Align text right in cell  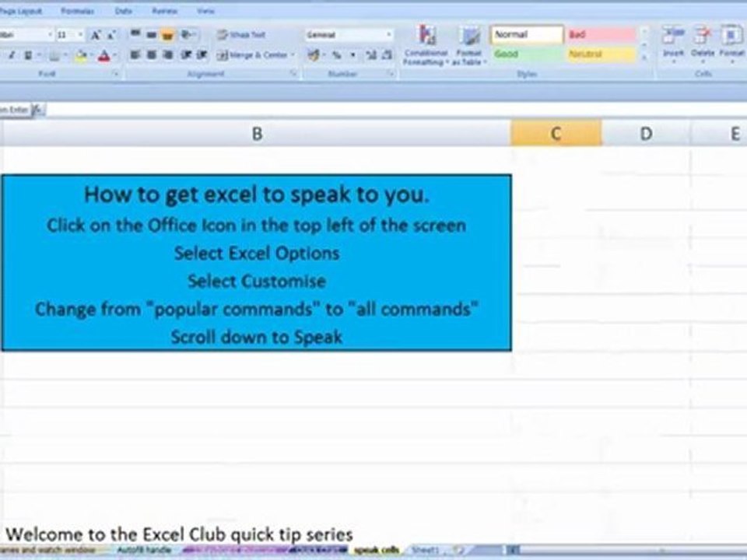[168, 55]
